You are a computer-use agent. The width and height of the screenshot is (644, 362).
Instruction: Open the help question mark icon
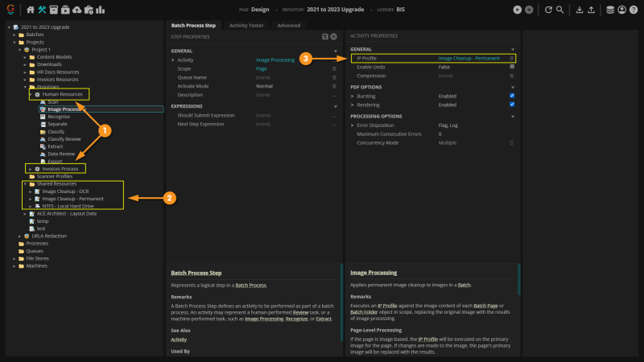click(x=634, y=10)
